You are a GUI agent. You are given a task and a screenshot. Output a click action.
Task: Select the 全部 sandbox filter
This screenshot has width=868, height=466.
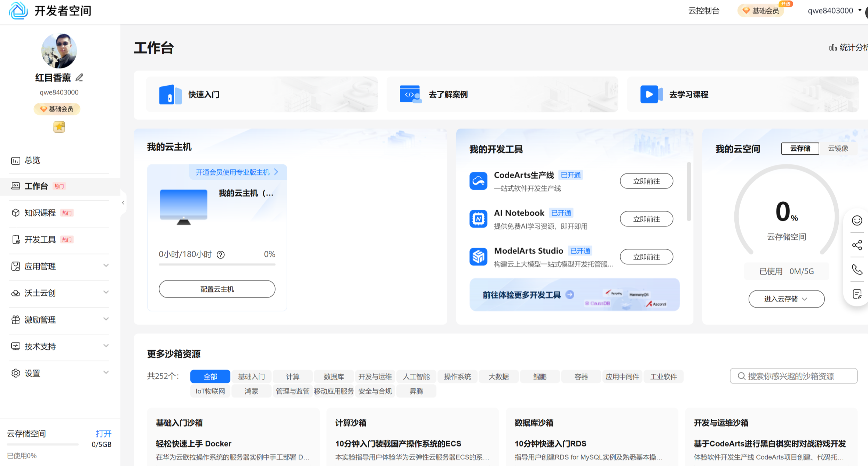coord(210,376)
